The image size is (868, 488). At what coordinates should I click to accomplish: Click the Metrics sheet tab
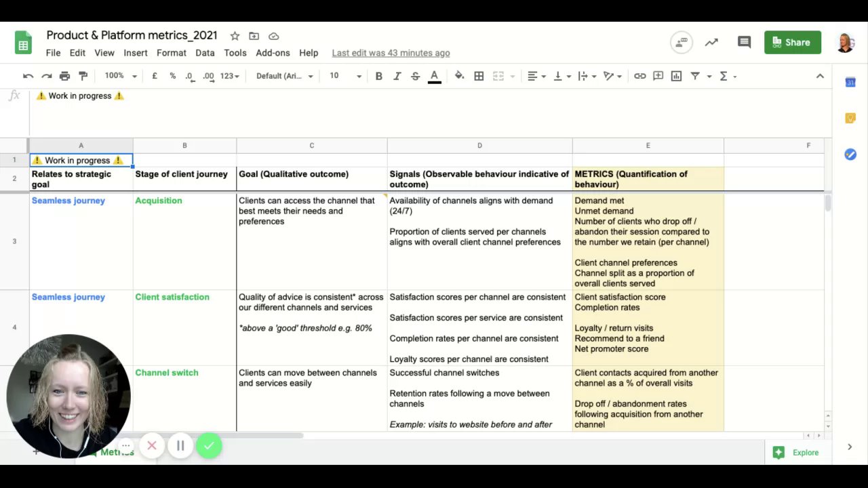click(x=117, y=452)
